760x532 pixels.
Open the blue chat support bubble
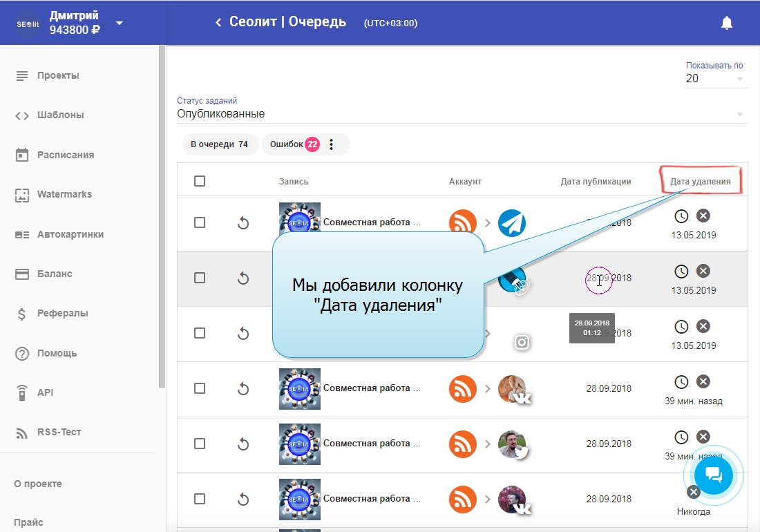point(713,475)
